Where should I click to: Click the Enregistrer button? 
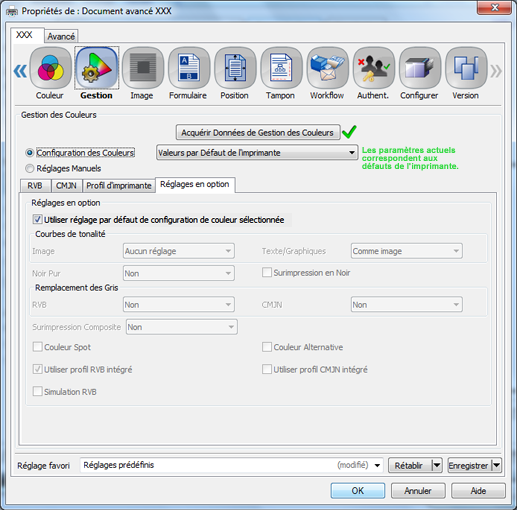coord(470,465)
